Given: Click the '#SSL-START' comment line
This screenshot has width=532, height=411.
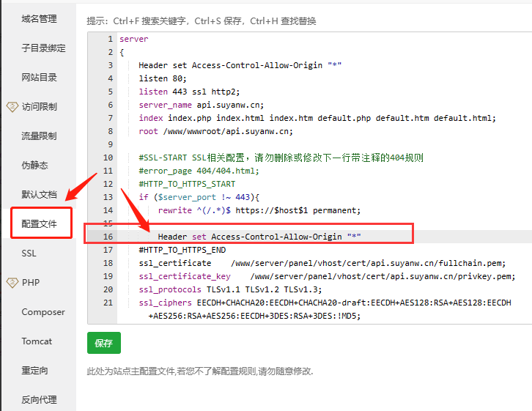Looking at the screenshot, I should (281, 158).
